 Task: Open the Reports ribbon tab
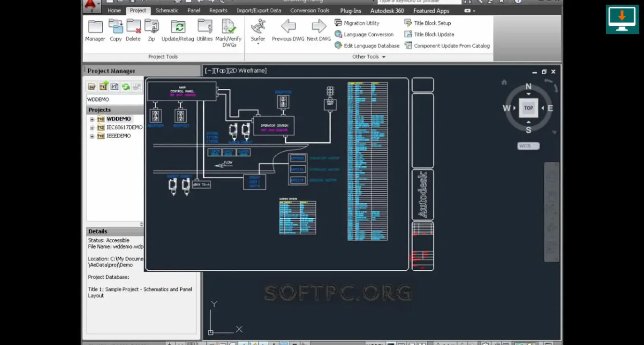(218, 10)
